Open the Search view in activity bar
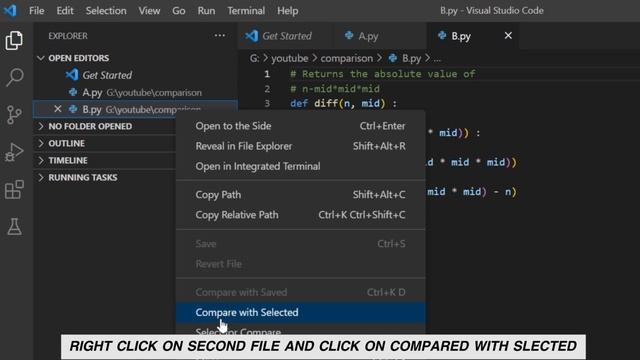Screen dimensions: 640x360 (14, 77)
